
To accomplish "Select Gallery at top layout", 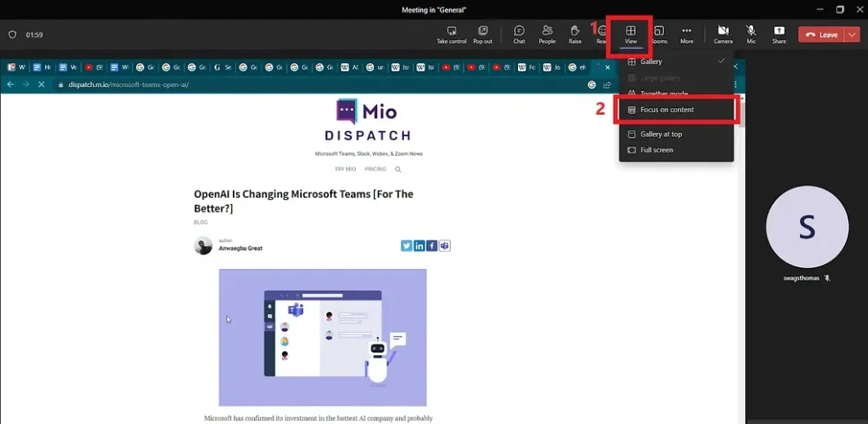I will point(676,134).
